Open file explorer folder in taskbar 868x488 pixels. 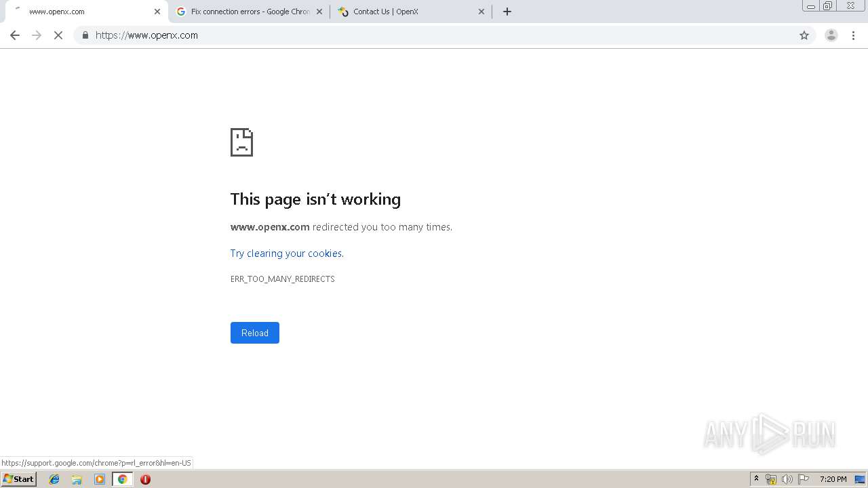point(77,479)
